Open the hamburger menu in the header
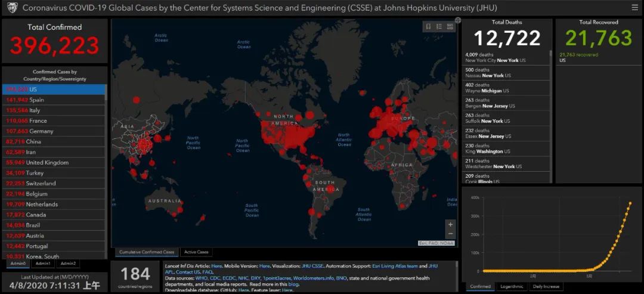644x294 pixels. [634, 7]
